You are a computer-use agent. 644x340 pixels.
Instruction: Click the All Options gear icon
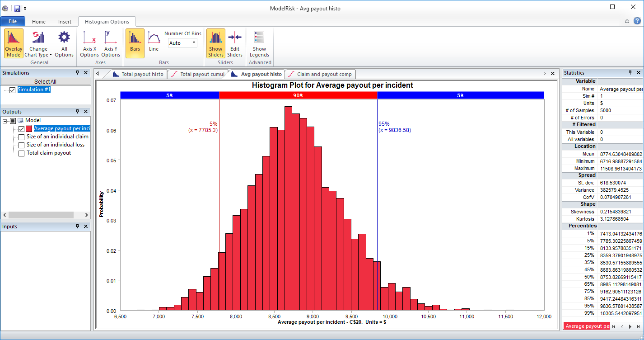pyautogui.click(x=64, y=43)
